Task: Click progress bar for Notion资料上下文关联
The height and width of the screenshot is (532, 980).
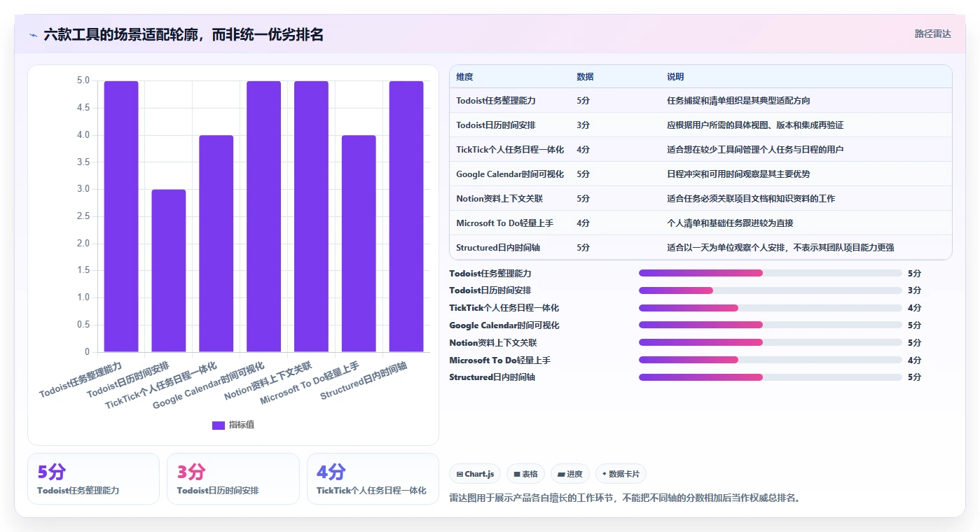Action: pyautogui.click(x=771, y=342)
